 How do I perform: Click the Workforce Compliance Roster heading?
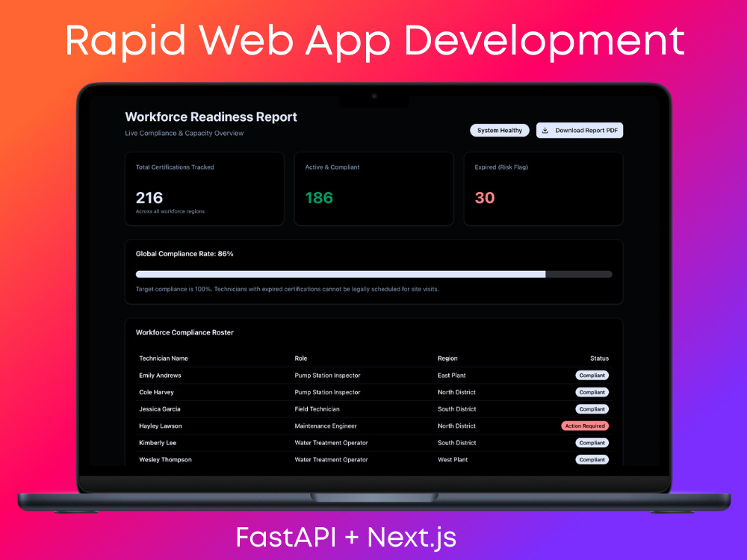(x=185, y=332)
